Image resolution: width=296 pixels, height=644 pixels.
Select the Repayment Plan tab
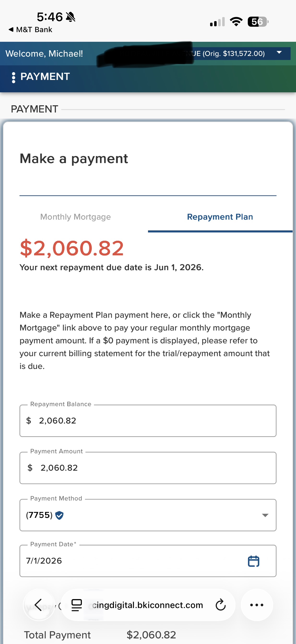click(220, 217)
